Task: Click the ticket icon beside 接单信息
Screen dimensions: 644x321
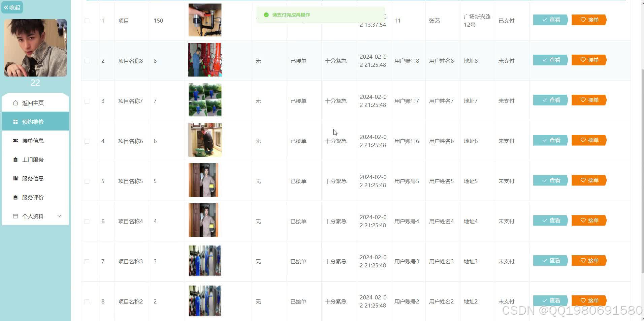Action: coord(15,141)
